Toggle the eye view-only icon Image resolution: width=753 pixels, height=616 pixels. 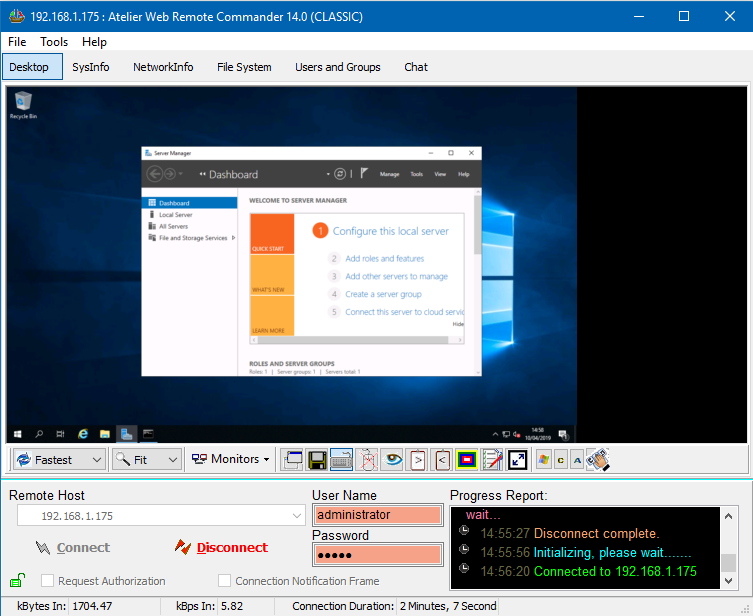click(393, 460)
